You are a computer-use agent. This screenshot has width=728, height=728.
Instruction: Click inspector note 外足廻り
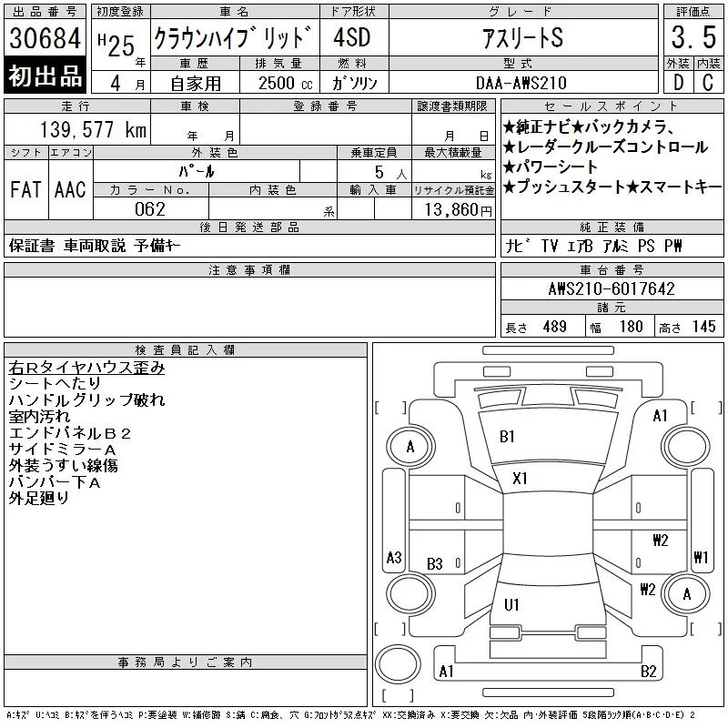39,498
